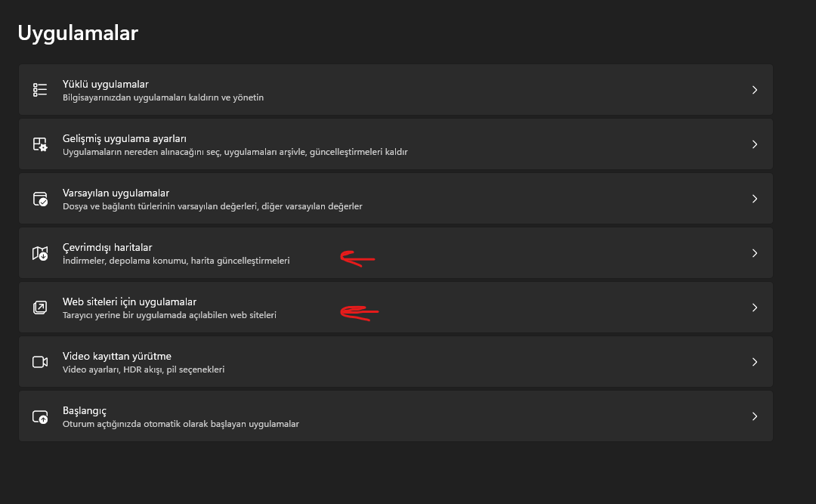This screenshot has width=816, height=504.
Task: Select the Varsayılan uygulamalar entry
Action: coord(116,193)
